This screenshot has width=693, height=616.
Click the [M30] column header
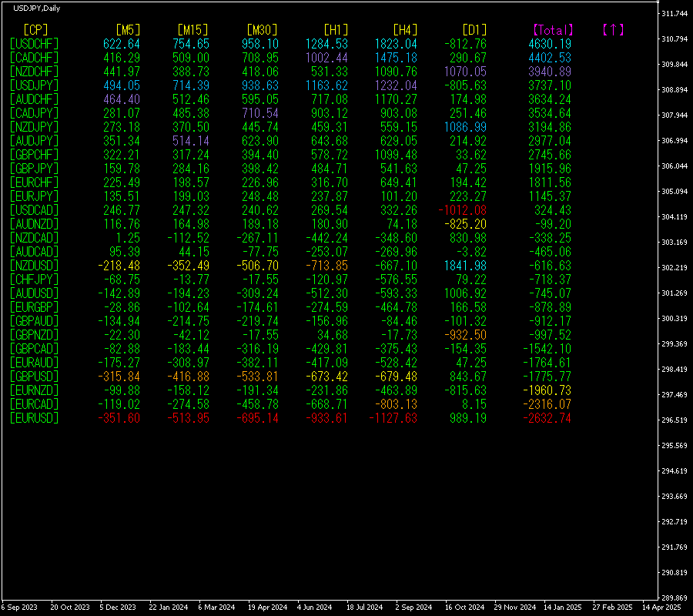point(262,30)
